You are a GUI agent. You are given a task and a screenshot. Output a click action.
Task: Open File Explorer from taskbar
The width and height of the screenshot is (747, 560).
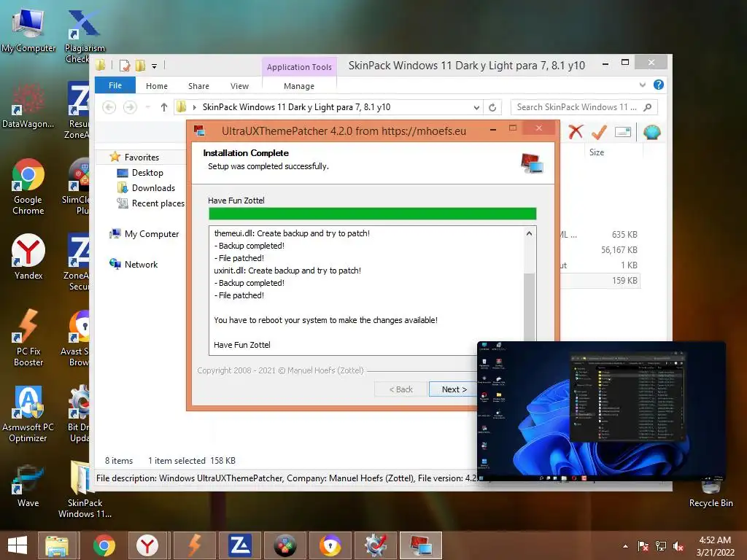(57, 545)
